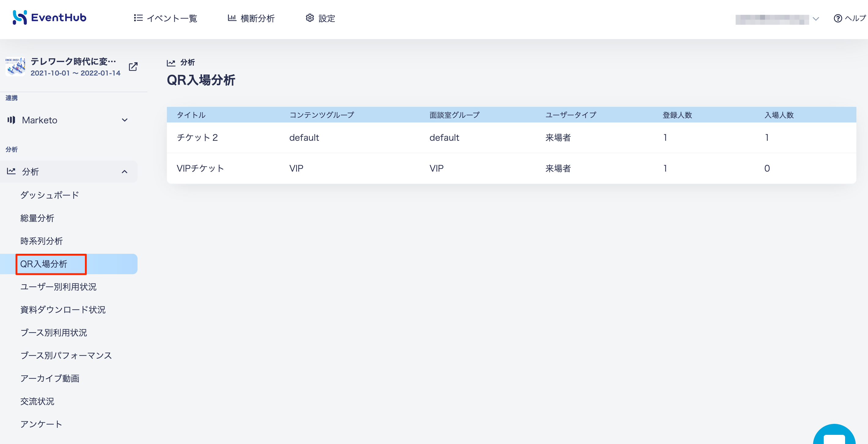Expand the Marketo section chevron
Screen dimensions: 868x444
pos(125,120)
